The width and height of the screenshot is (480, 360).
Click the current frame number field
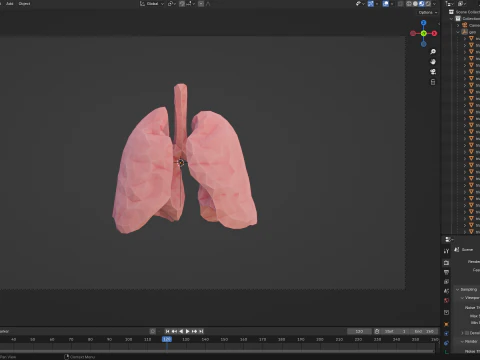tap(359, 331)
